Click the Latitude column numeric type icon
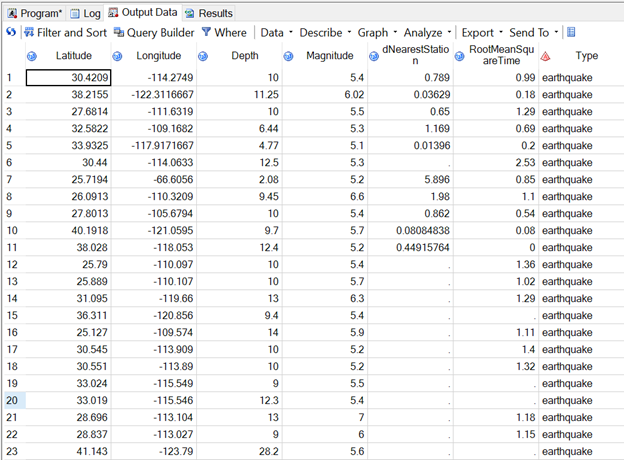The image size is (624, 460). point(33,56)
